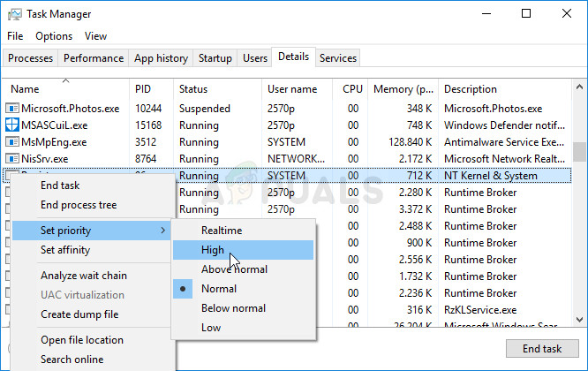Screen dimensions: 588x371
Task: Select Create dump file menu entry
Action: click(79, 314)
